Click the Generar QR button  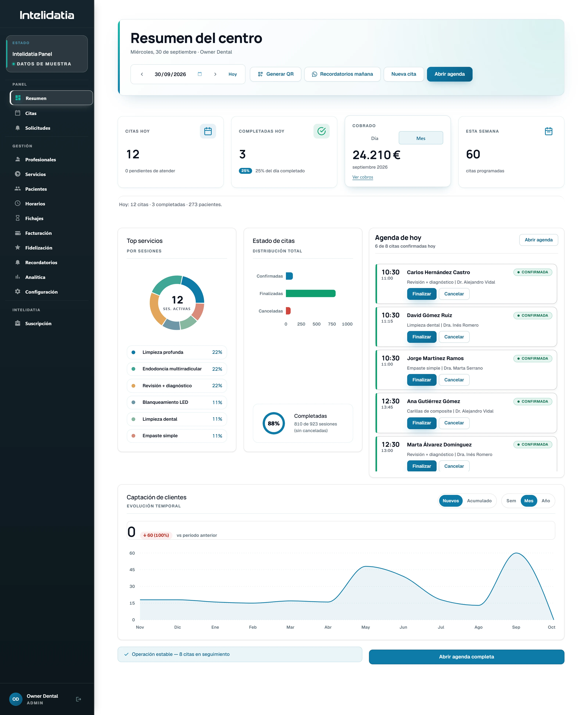point(275,74)
